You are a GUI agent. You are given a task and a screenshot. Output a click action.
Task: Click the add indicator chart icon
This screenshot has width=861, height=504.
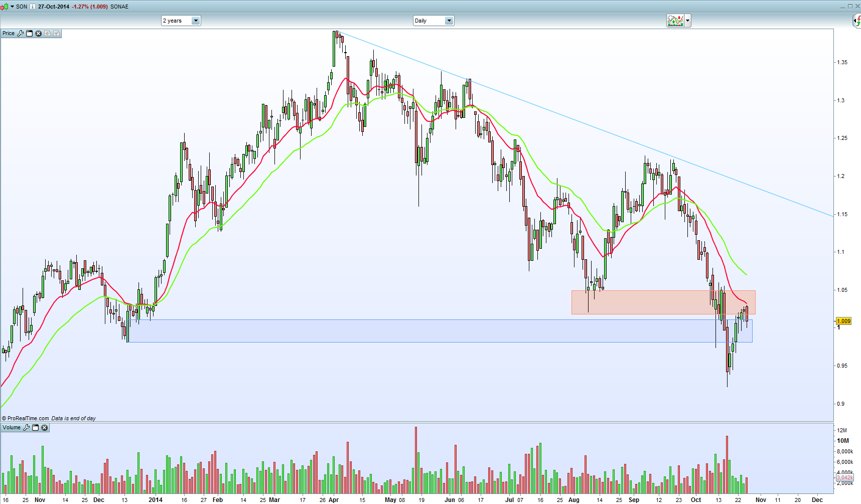coord(675,21)
